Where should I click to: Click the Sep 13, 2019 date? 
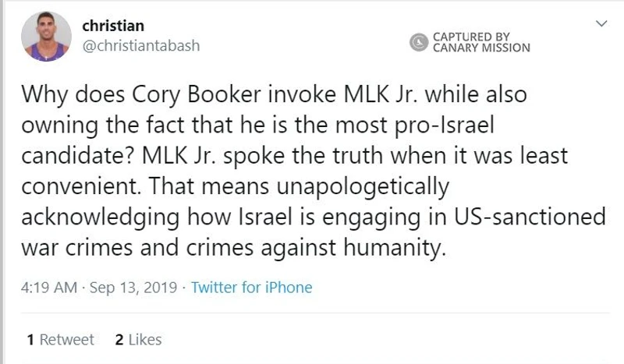133,288
